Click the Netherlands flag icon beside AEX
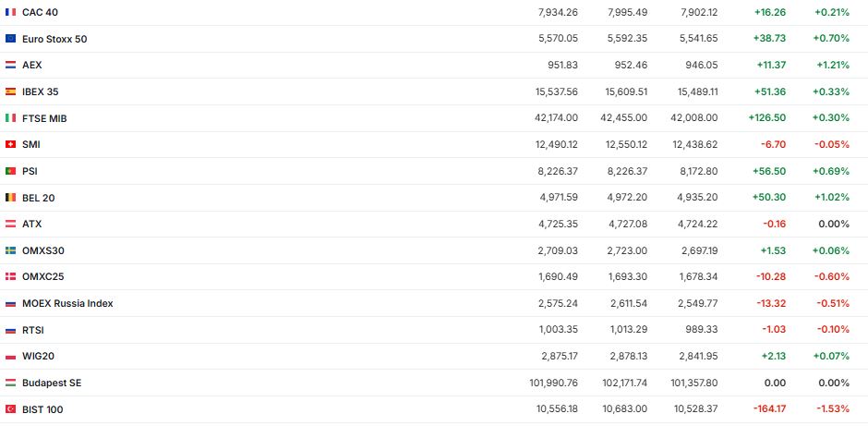Viewport: 868px width, 426px height. pyautogui.click(x=10, y=66)
